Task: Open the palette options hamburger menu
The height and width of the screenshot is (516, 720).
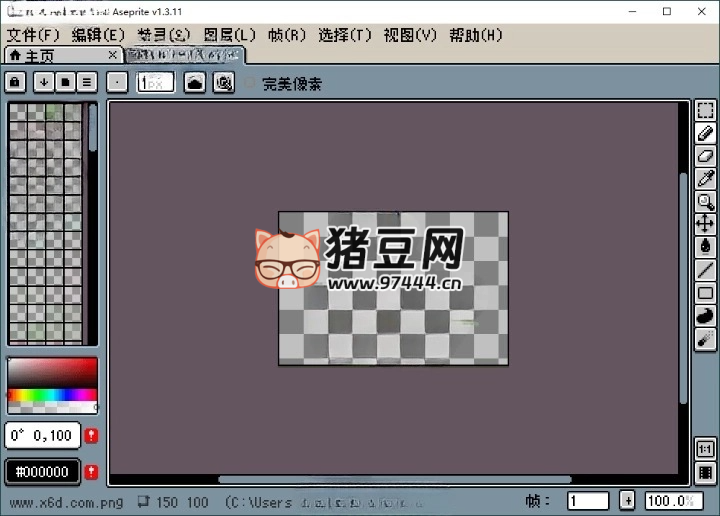Action: (x=87, y=83)
